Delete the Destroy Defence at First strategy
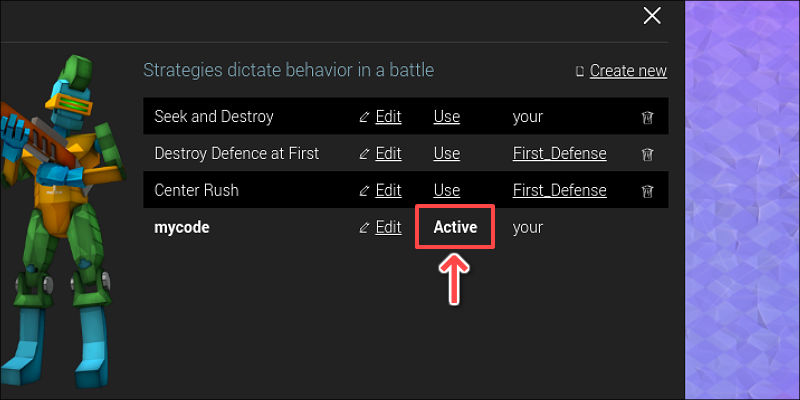The height and width of the screenshot is (400, 800). coord(647,154)
